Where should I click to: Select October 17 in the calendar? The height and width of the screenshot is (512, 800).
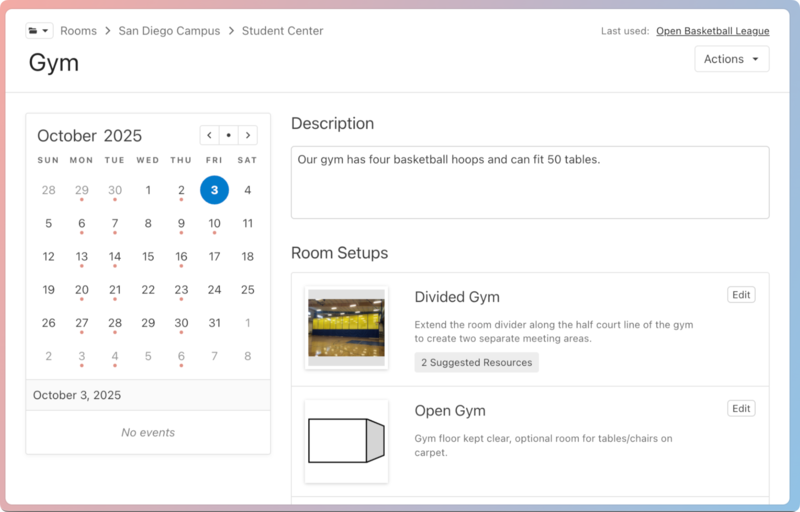point(214,257)
